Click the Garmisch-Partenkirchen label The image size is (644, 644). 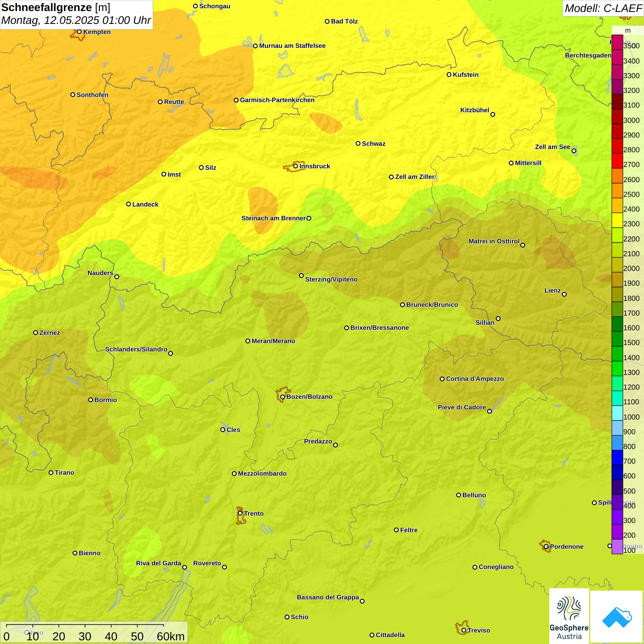point(277,100)
